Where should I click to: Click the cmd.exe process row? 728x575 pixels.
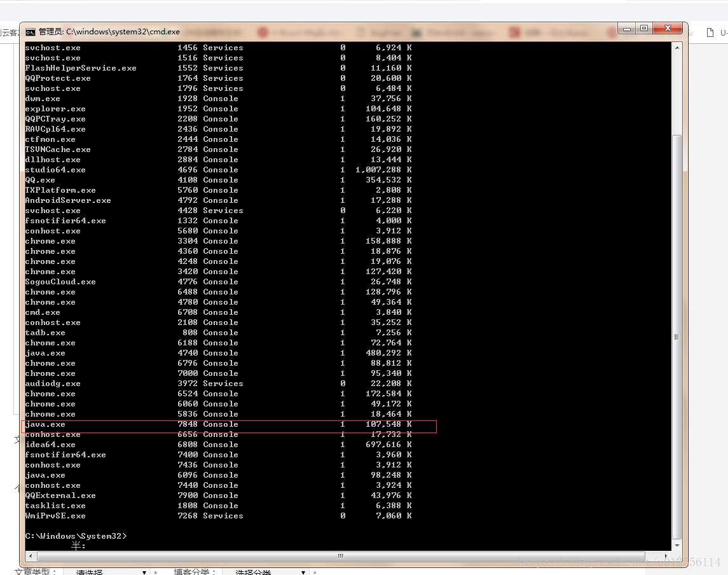click(x=218, y=312)
